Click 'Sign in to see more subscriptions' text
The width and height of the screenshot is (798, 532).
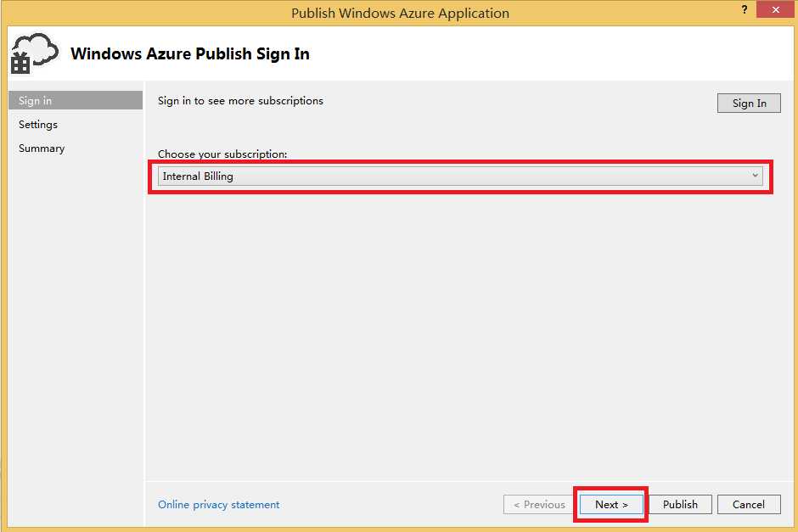(x=240, y=101)
